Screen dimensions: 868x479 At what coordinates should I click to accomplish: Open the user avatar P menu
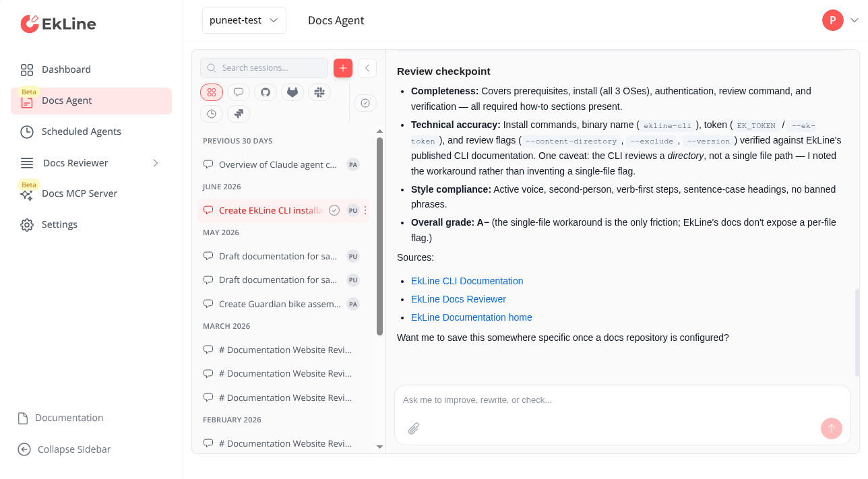[x=833, y=20]
